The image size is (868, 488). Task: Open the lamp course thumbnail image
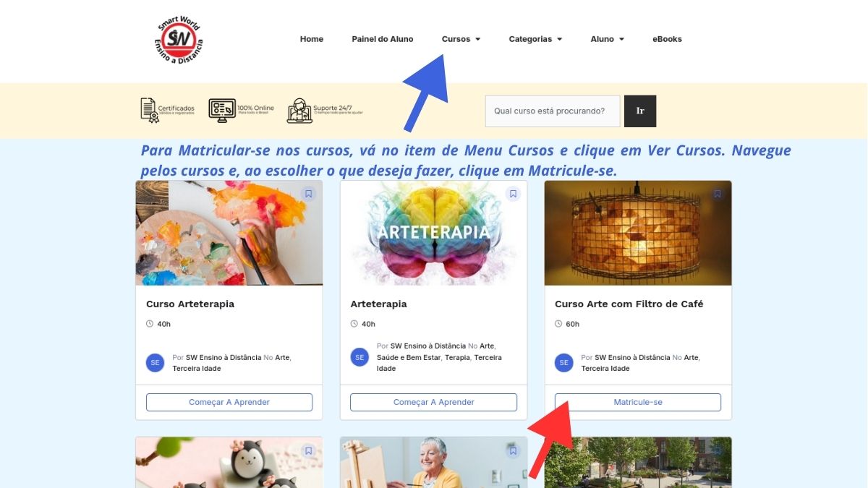[x=638, y=233]
